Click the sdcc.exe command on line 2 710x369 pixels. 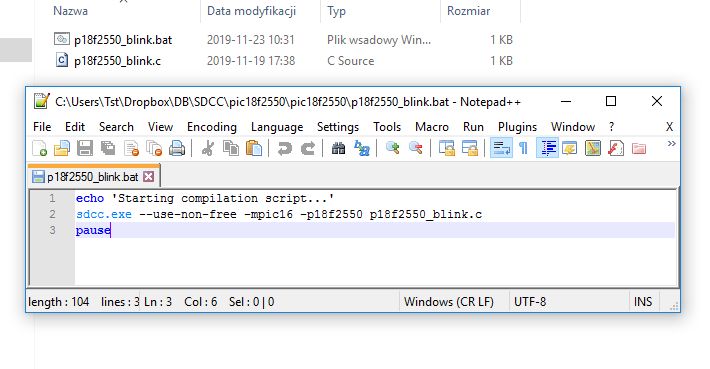click(x=104, y=214)
